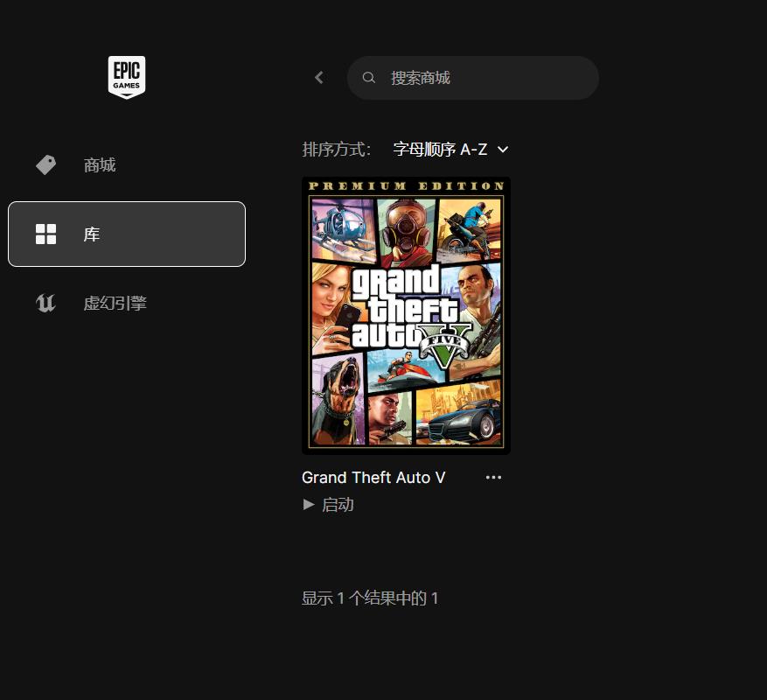Select the 库 library menu item
767x700 pixels.
[x=127, y=234]
